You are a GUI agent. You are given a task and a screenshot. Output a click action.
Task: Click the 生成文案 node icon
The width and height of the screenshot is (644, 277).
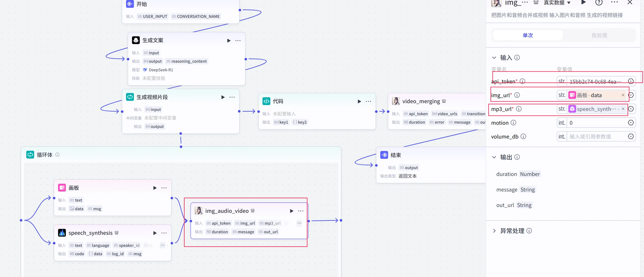[x=136, y=40]
